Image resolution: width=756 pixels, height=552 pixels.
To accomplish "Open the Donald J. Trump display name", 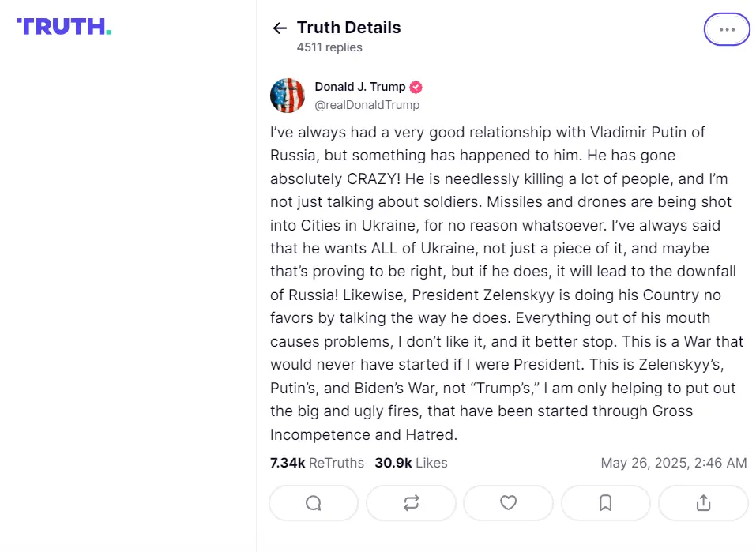I will pos(359,87).
